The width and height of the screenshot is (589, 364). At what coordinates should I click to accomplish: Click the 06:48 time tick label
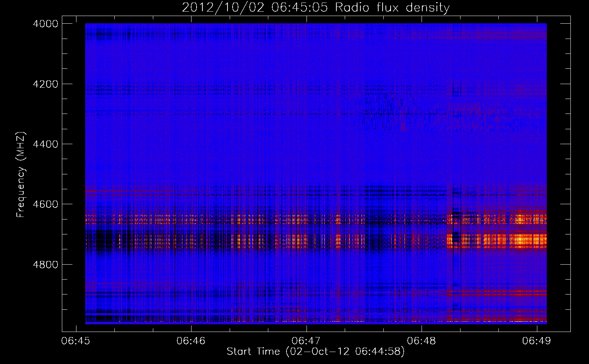coord(422,341)
